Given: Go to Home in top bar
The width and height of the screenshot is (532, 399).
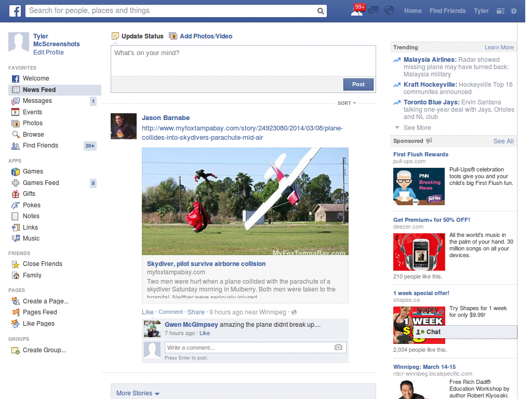Looking at the screenshot, I should click(x=413, y=11).
